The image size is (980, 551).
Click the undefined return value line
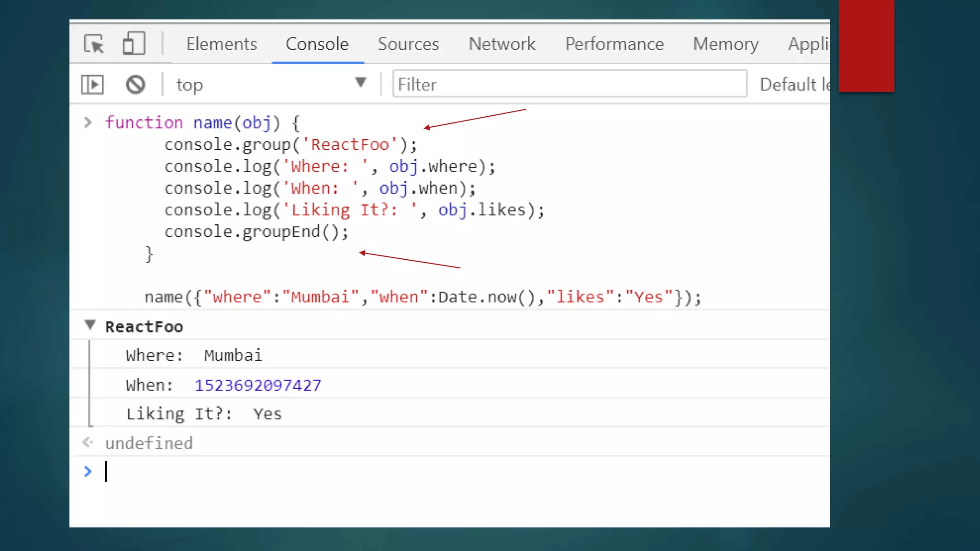pos(149,443)
